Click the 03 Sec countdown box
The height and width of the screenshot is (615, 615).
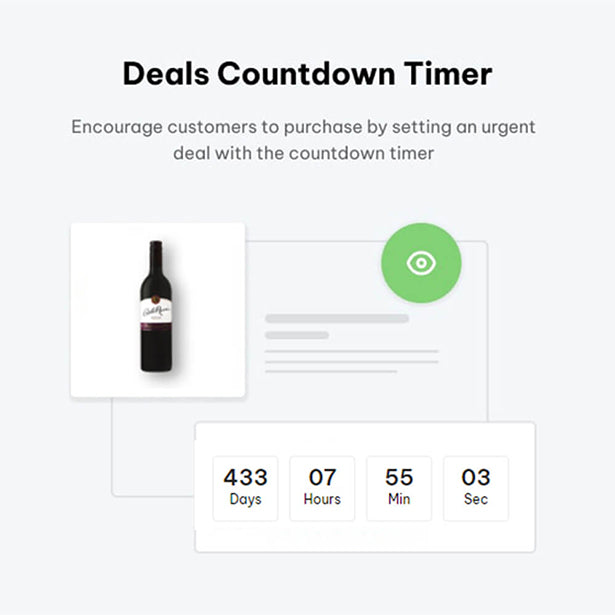pos(476,488)
